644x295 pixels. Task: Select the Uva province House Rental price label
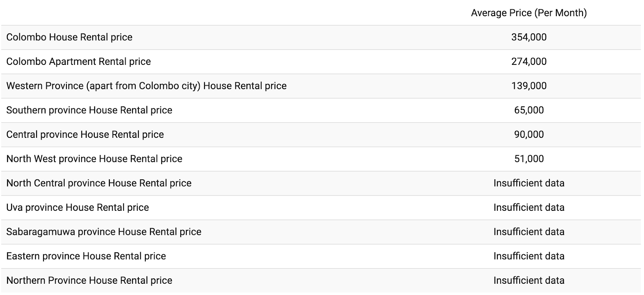click(78, 208)
